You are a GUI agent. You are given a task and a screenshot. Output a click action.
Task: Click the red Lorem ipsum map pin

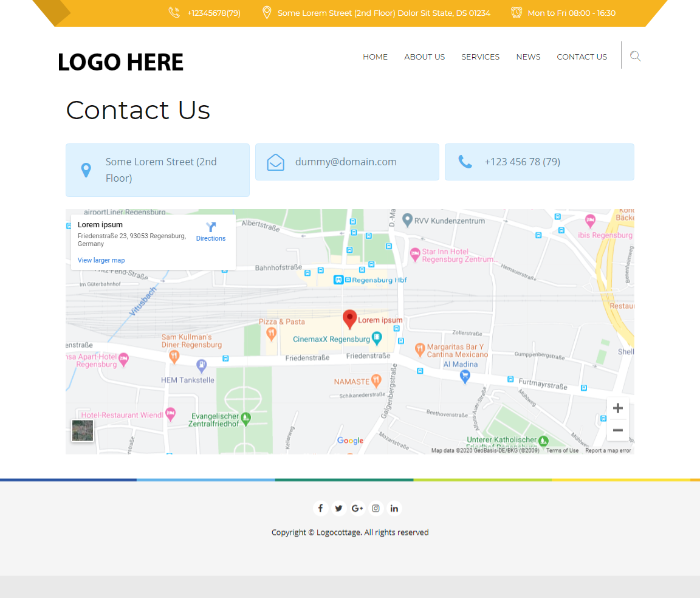point(349,318)
